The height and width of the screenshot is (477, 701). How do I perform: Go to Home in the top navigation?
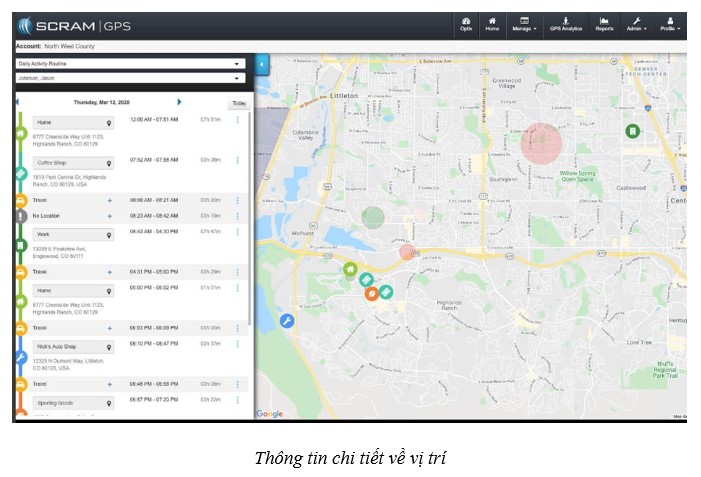click(x=492, y=25)
